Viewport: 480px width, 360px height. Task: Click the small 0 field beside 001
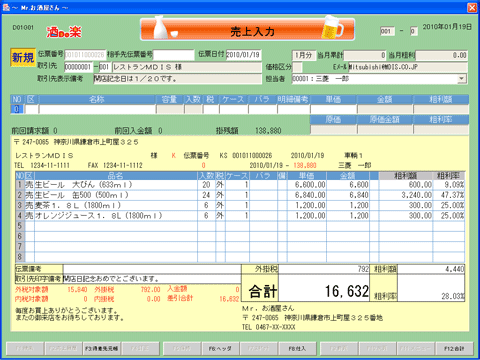tap(413, 31)
